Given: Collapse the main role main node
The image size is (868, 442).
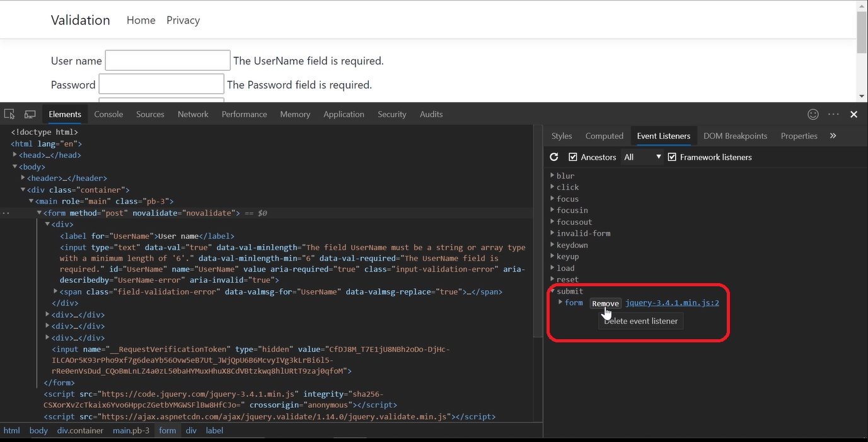Looking at the screenshot, I should 31,201.
